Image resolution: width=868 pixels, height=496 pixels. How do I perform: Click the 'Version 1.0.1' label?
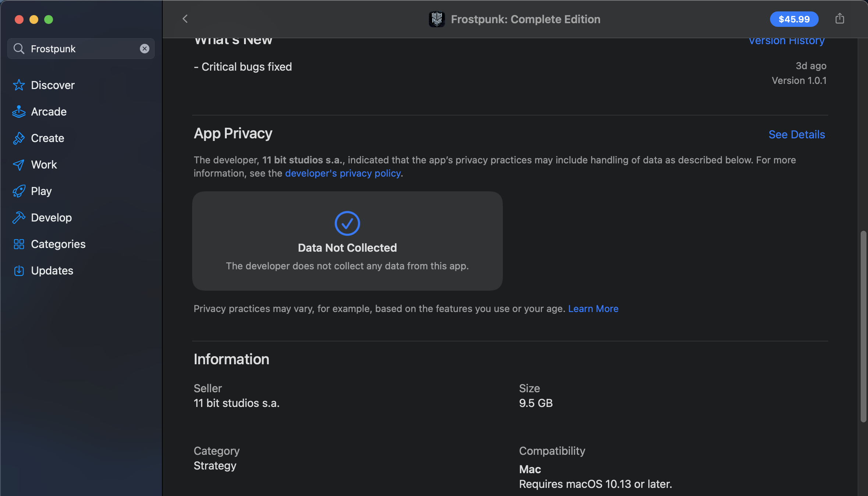point(799,81)
